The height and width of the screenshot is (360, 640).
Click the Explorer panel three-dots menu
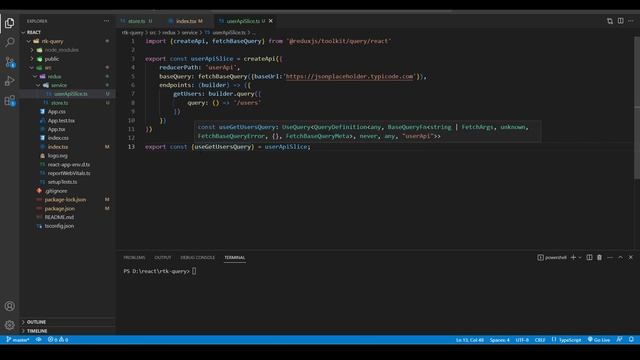click(x=107, y=21)
